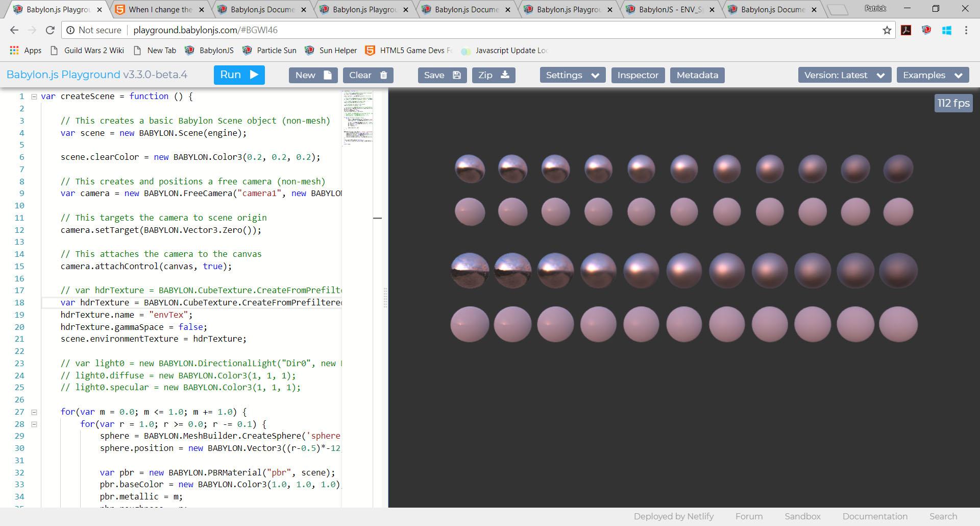Image resolution: width=980 pixels, height=526 pixels.
Task: Download playground as Zip
Action: pos(494,75)
